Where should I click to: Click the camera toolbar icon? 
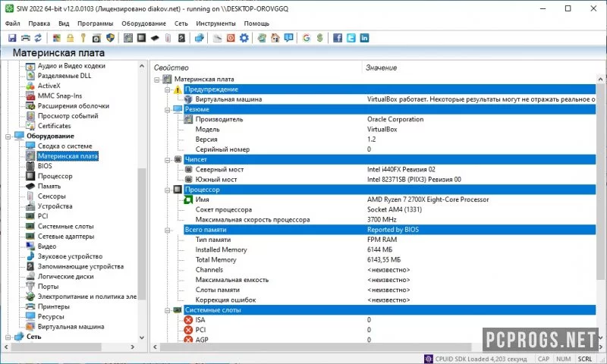96,38
